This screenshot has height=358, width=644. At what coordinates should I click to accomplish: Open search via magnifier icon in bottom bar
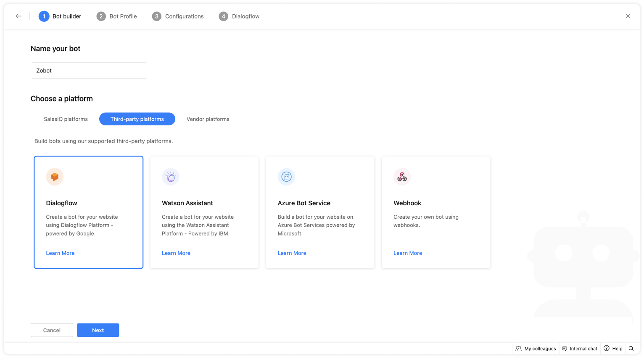tap(631, 348)
